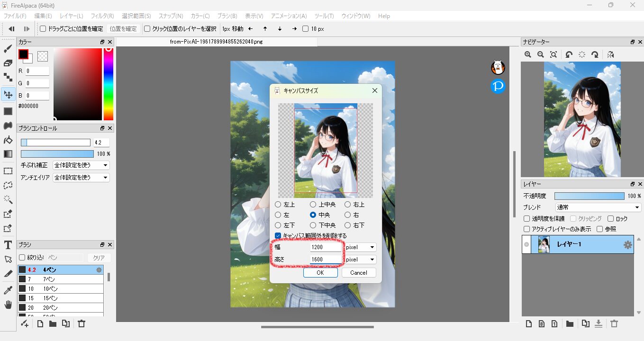This screenshot has width=644, height=341.
Task: Select the Hand tool
Action: (x=8, y=305)
